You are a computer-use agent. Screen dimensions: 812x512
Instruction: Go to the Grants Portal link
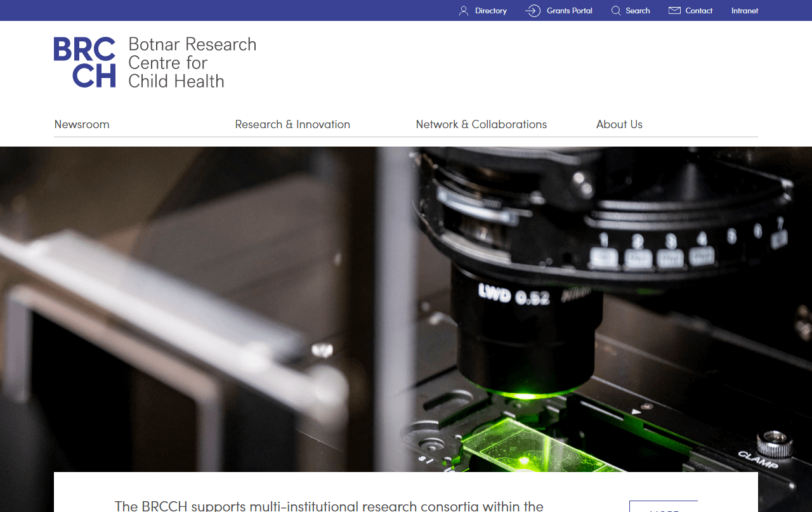[569, 11]
